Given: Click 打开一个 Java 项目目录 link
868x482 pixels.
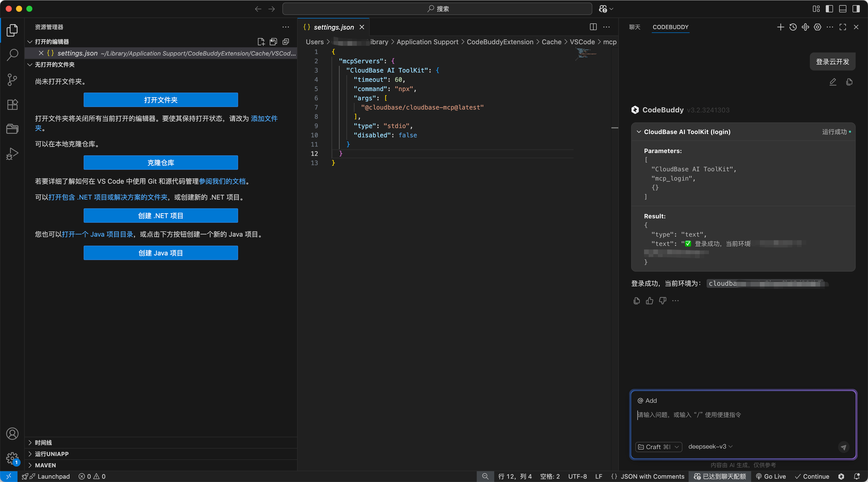Looking at the screenshot, I should click(x=97, y=234).
